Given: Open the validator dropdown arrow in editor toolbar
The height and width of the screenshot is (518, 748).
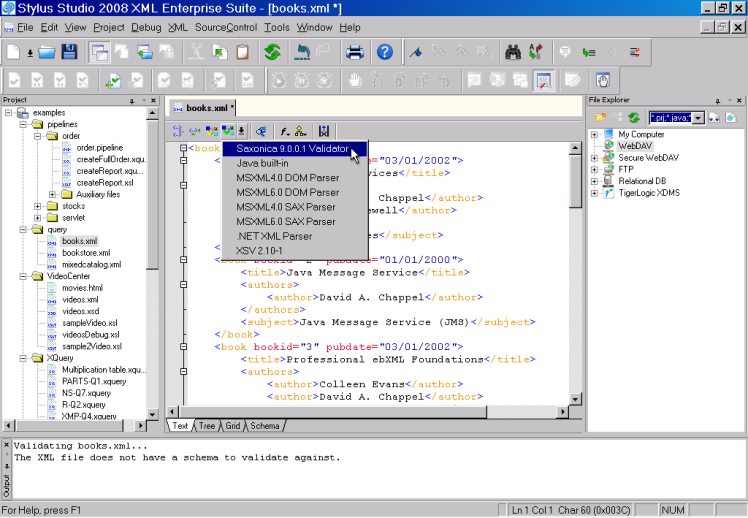Looking at the screenshot, I should point(241,131).
